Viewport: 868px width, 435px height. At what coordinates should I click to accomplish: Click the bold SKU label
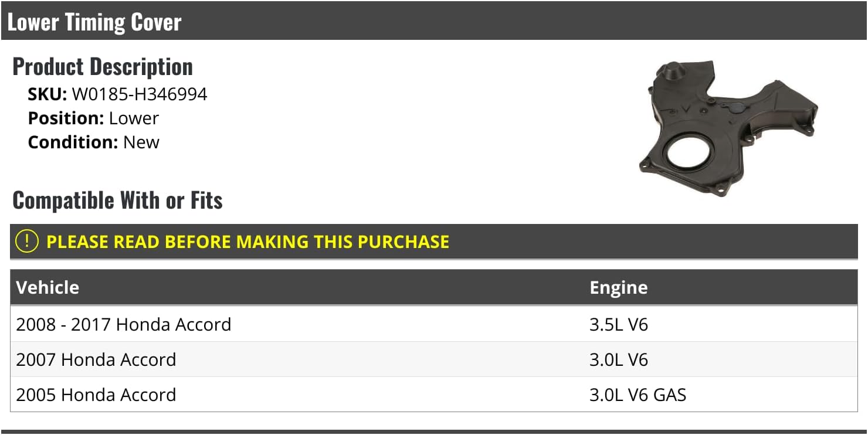[48, 94]
